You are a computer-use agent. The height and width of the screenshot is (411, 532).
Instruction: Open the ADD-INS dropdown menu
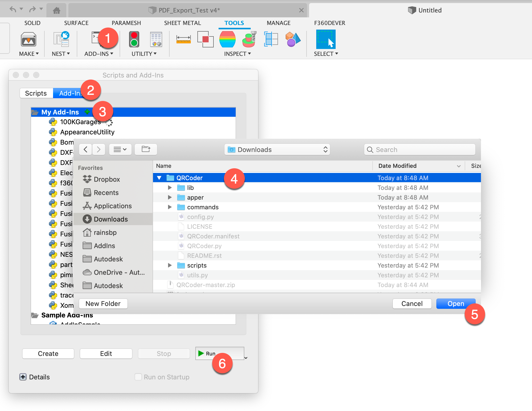99,54
